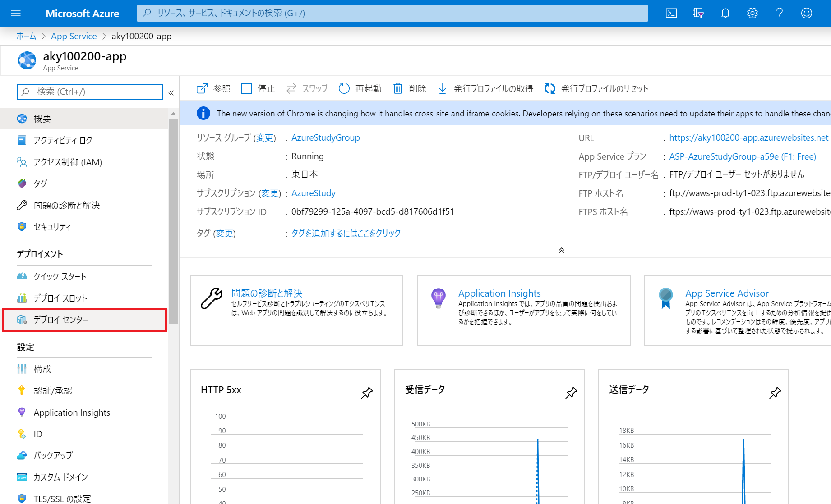
Task: Open the aky100200-app.azurewebsites.net URL
Action: [x=749, y=137]
